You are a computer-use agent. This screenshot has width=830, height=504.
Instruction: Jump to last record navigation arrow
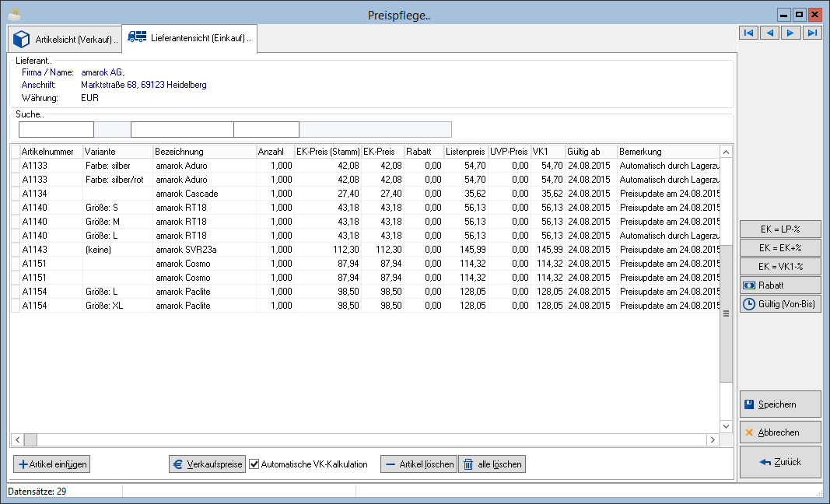pyautogui.click(x=811, y=33)
